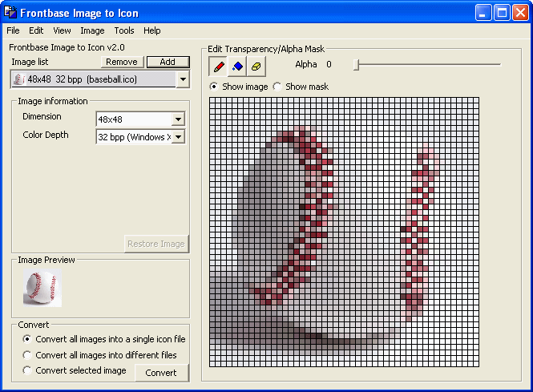Screen dimensions: 533x392
Task: Click the Remove button
Action: pos(122,62)
